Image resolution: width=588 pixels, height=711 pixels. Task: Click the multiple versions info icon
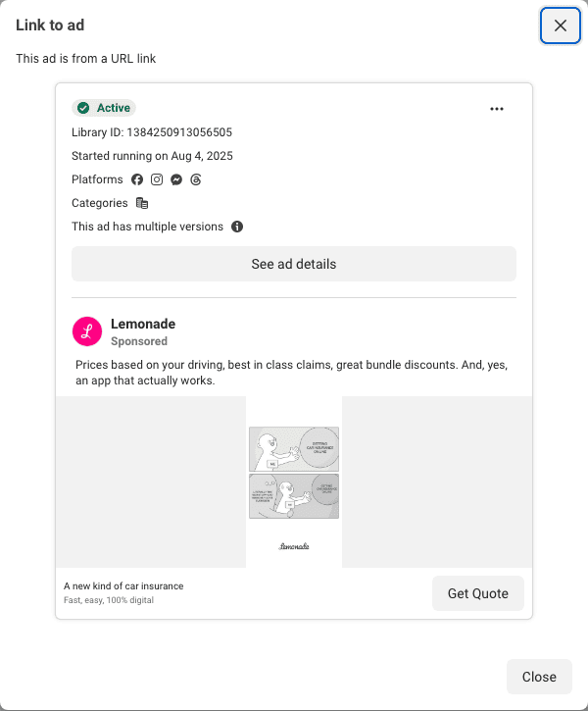(x=237, y=227)
